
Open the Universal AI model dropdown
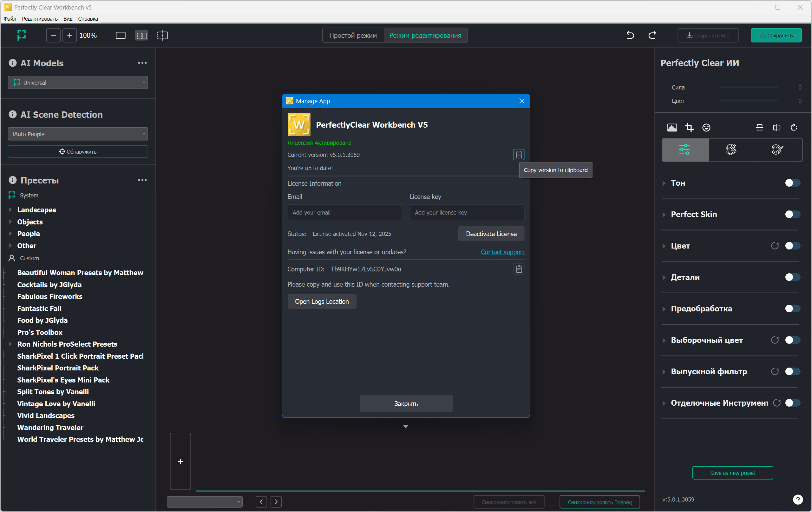[x=78, y=83]
